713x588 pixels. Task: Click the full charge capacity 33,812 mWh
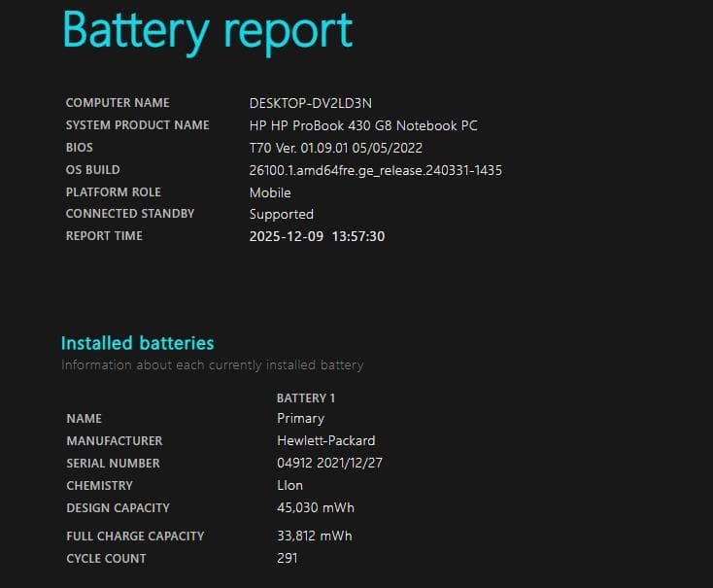click(x=314, y=536)
